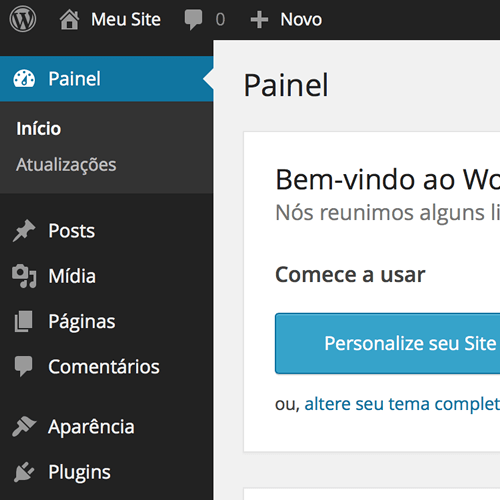
Task: Click the Plugins plug icon
Action: pyautogui.click(x=24, y=472)
